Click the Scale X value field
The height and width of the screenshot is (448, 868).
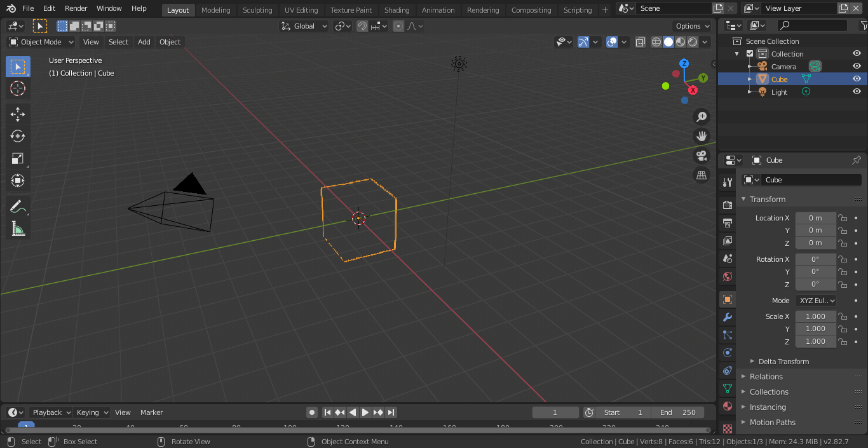click(x=815, y=316)
